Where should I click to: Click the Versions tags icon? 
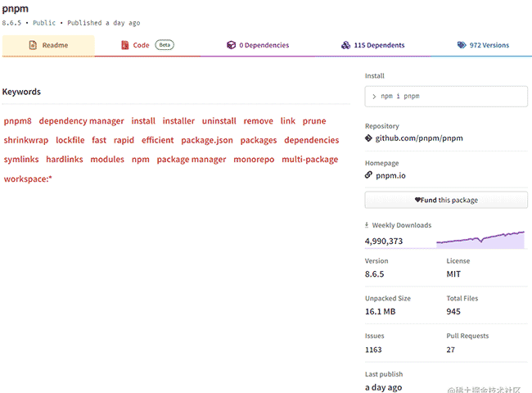pos(462,45)
